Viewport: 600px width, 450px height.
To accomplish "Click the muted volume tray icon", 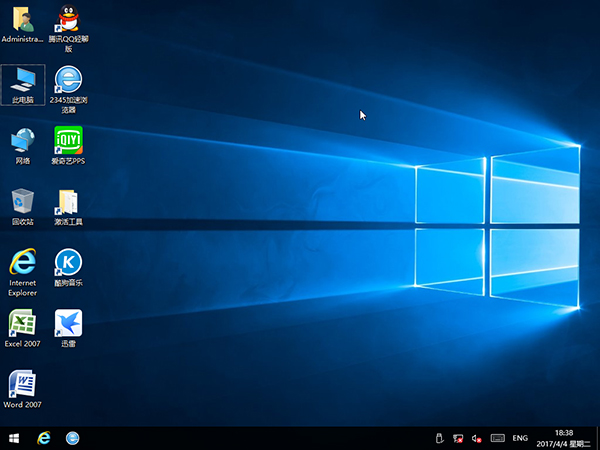I will (x=476, y=438).
